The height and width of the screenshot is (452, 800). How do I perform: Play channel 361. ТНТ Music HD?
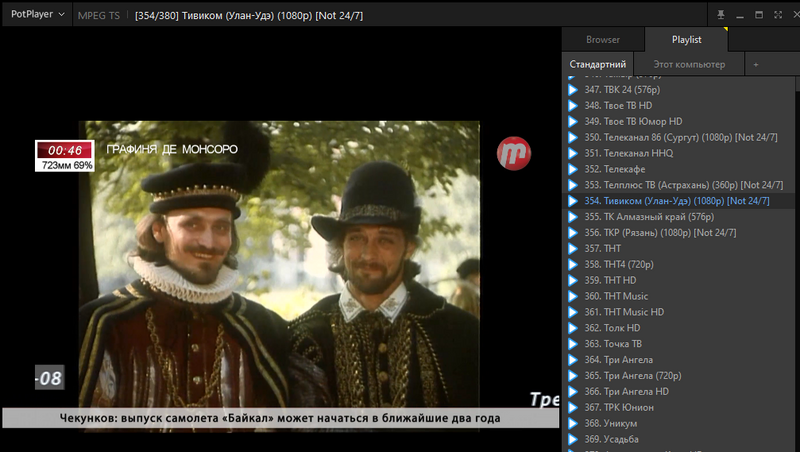pyautogui.click(x=680, y=312)
